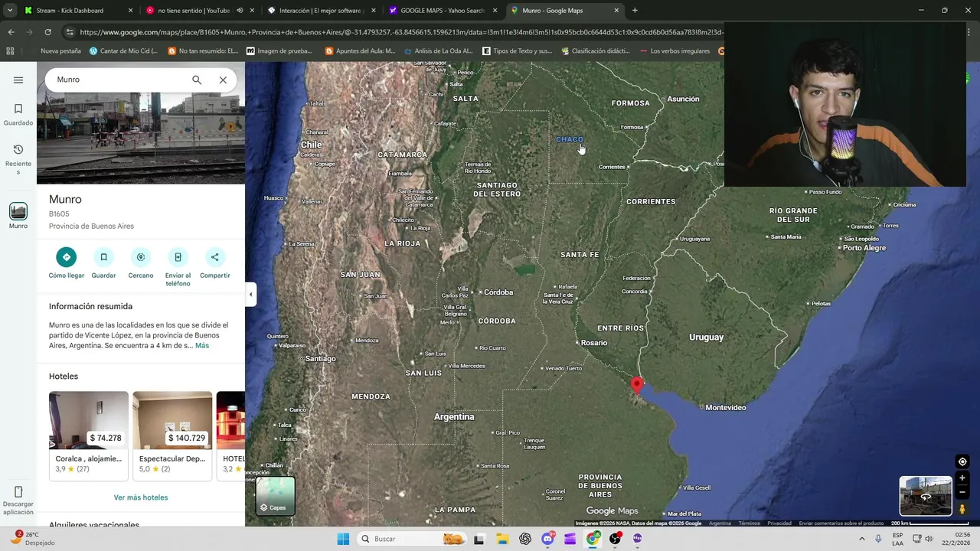Click the CHACO province label on map
This screenshot has width=980, height=551.
click(570, 139)
